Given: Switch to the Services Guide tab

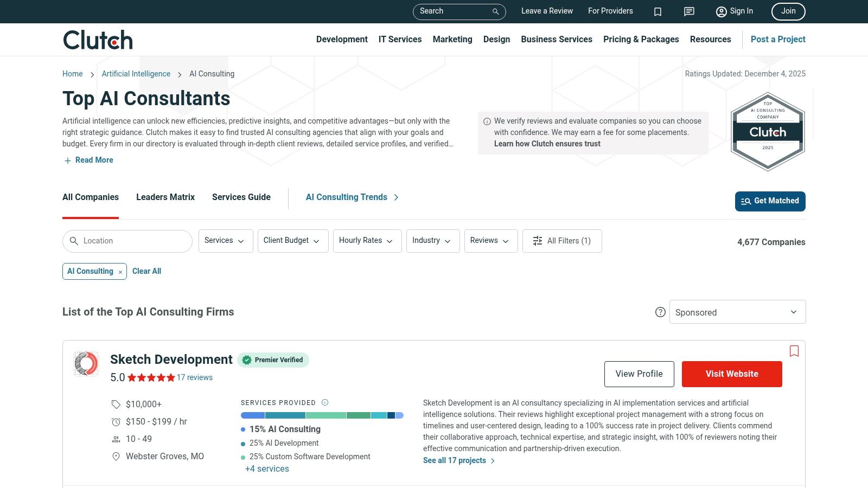Looking at the screenshot, I should (x=241, y=197).
